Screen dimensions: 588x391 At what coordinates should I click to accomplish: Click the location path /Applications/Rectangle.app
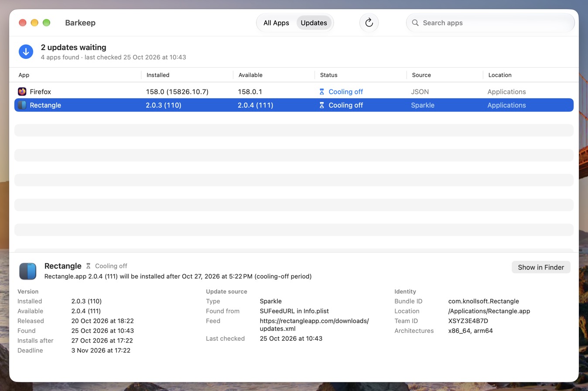pos(489,311)
